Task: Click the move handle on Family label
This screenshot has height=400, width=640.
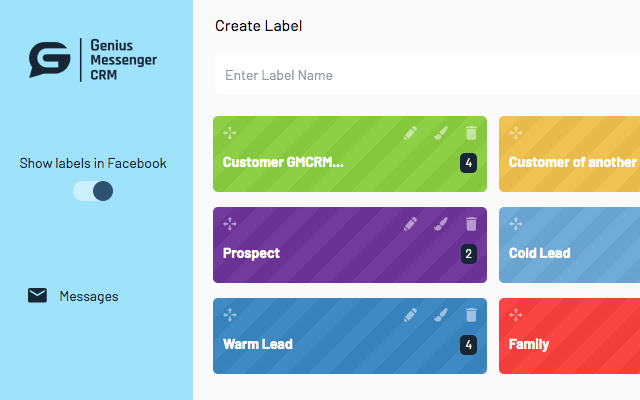Action: click(x=516, y=315)
